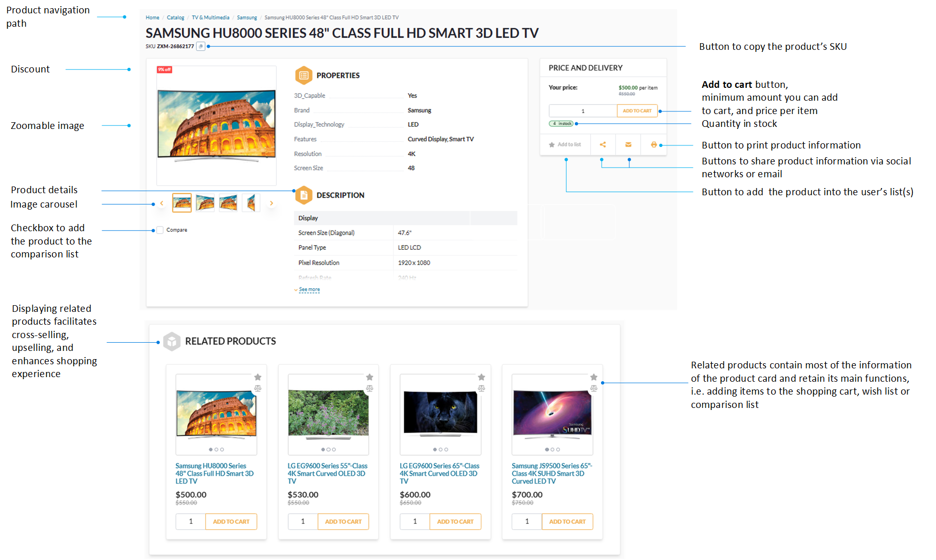The image size is (936, 560).
Task: Click quantity field on the $600.00 card
Action: coord(415,521)
